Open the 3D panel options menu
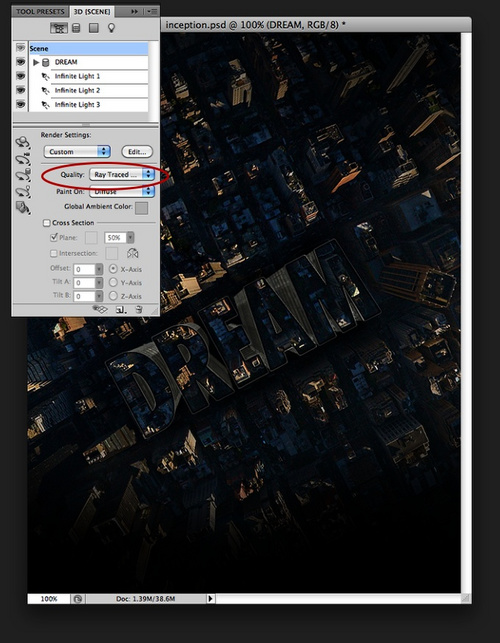500x643 pixels. (151, 11)
